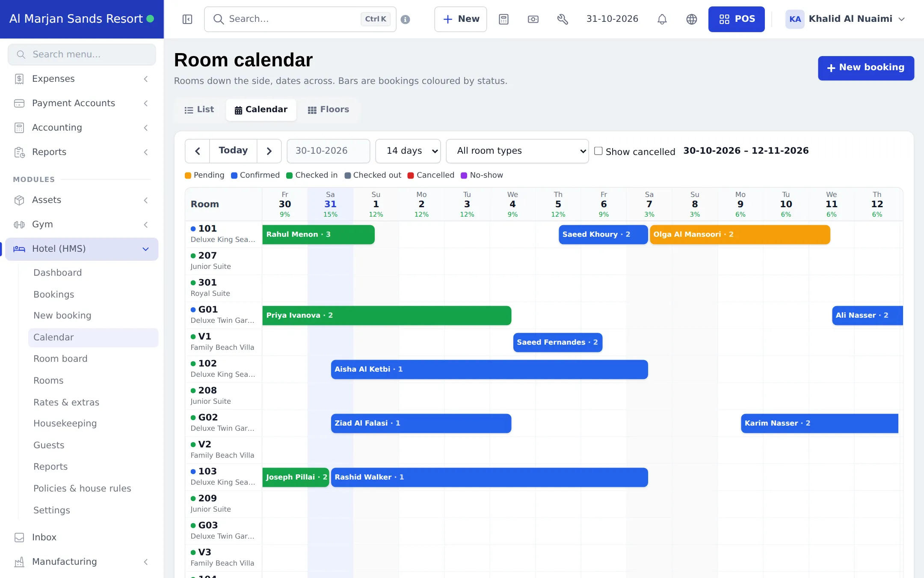Viewport: 924px width, 578px height.
Task: Open Rahul Menon checked-in booking bar
Action: 318,235
